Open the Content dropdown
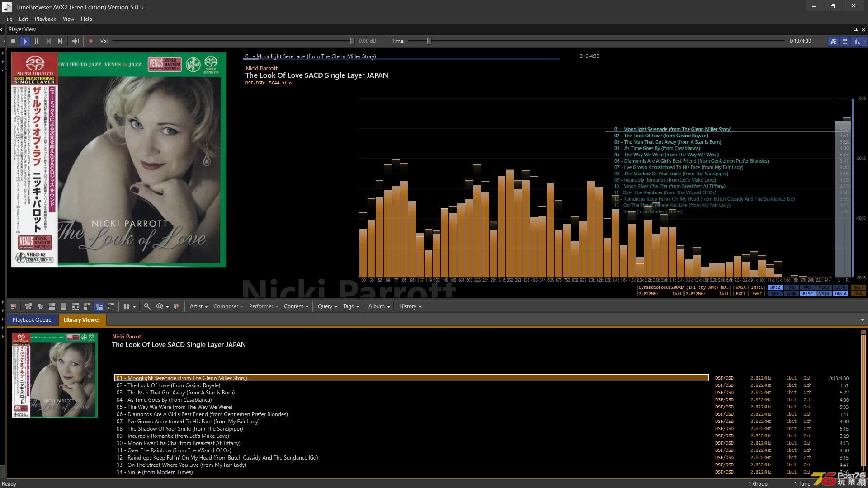Viewport: 868px width, 488px height. [x=296, y=306]
